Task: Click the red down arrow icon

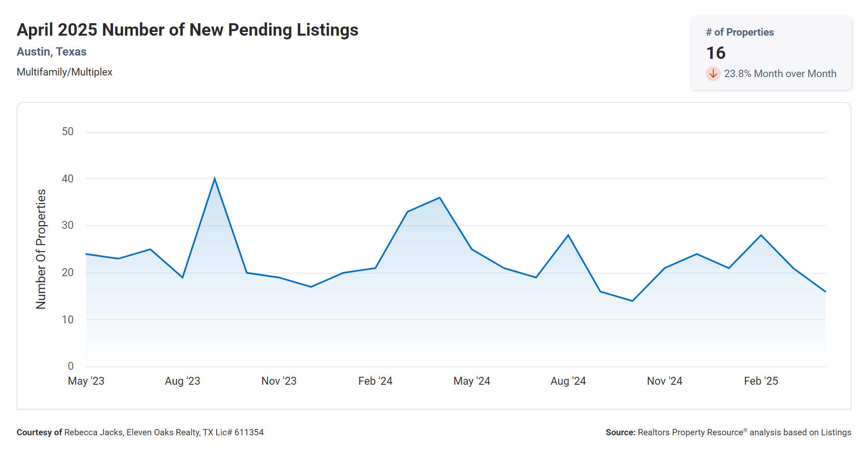Action: click(713, 74)
